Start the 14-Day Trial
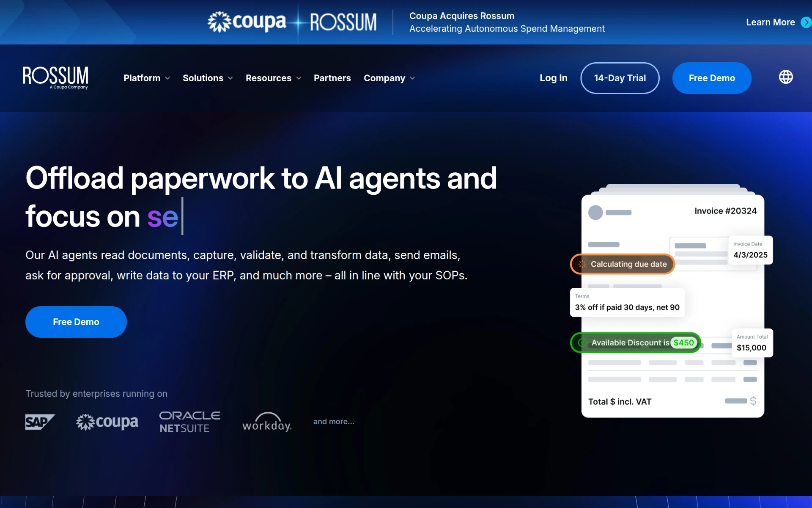 (620, 78)
